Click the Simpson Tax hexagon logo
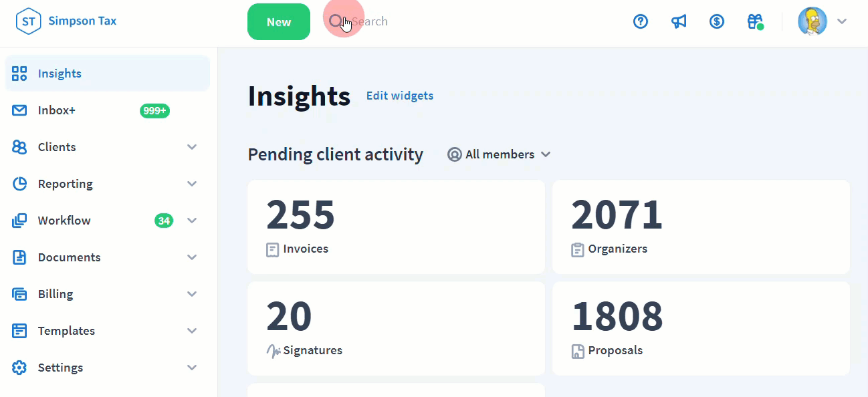Screen dimensions: 868x397 (28, 21)
